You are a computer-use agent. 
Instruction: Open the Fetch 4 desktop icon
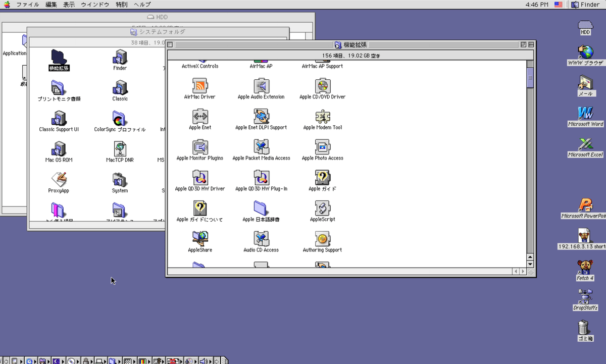(585, 267)
